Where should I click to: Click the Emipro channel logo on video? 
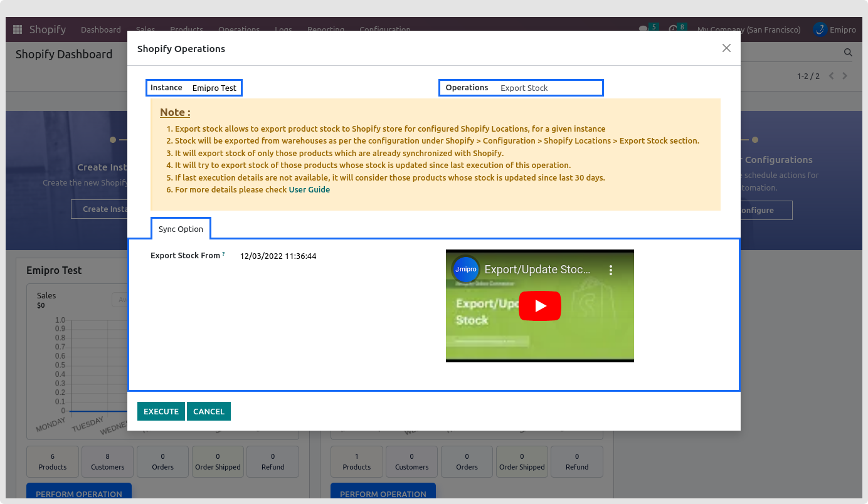465,270
